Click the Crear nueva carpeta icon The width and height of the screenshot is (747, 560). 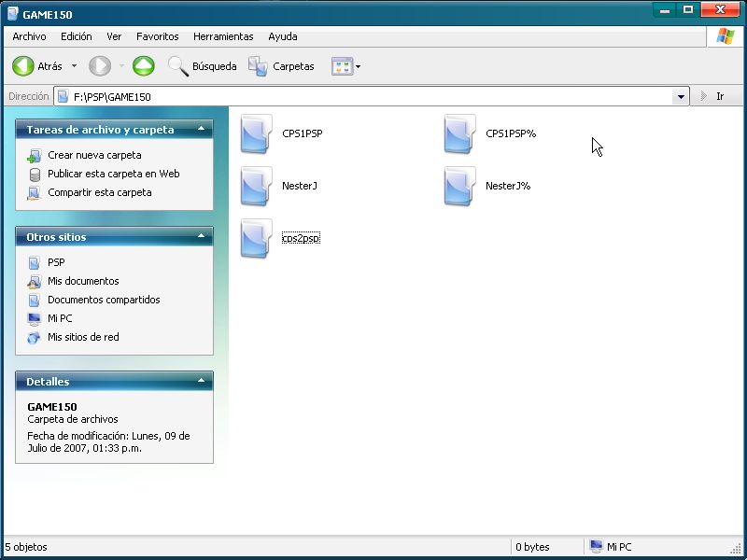click(35, 156)
